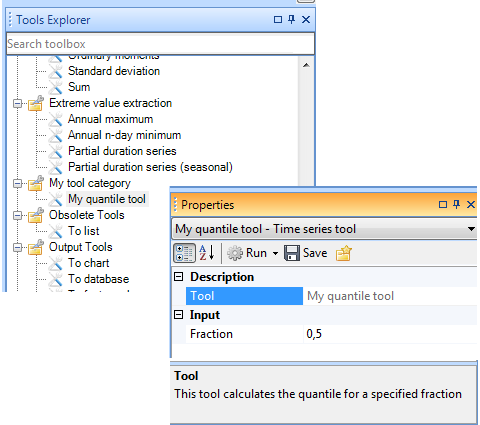
Task: Open the Run dropdown arrow
Action: click(x=275, y=253)
